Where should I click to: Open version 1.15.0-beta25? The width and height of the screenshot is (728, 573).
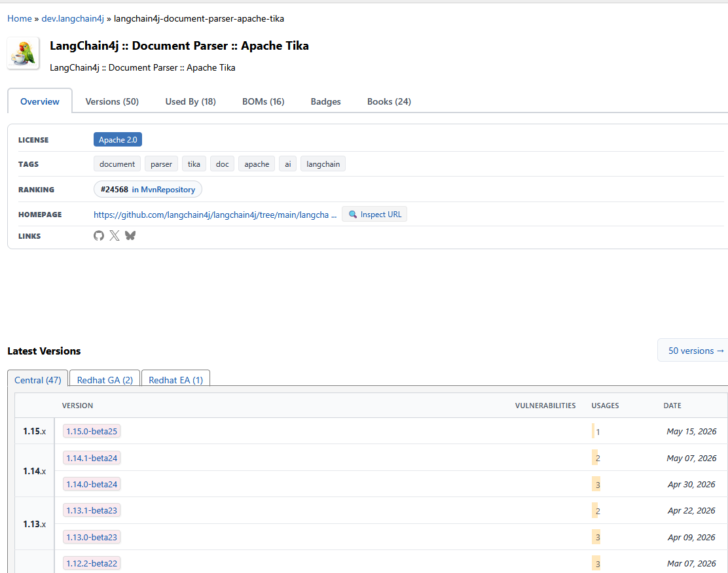(92, 431)
